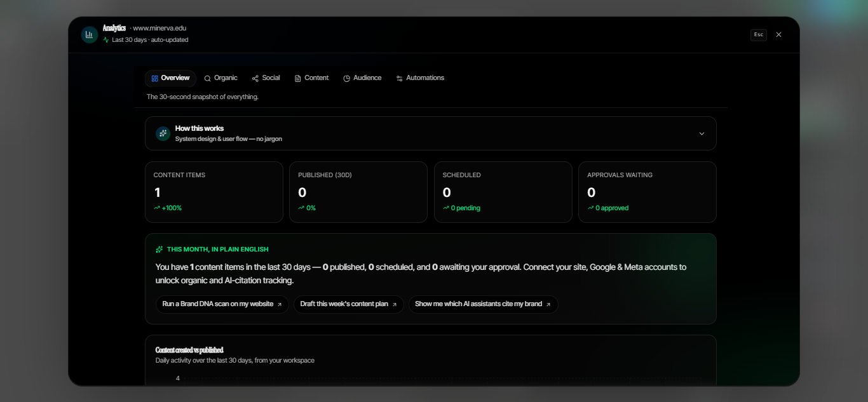Click the Analytics title text

click(x=114, y=28)
